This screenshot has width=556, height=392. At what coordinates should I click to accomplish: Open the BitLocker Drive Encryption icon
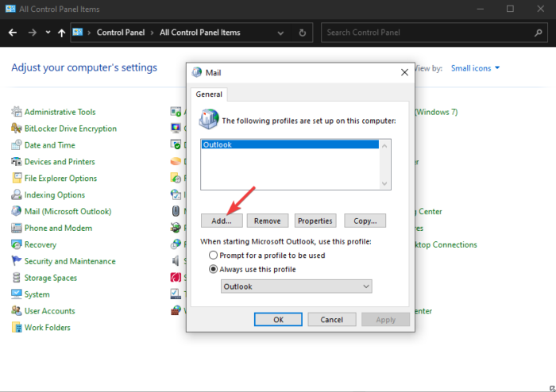[17, 129]
